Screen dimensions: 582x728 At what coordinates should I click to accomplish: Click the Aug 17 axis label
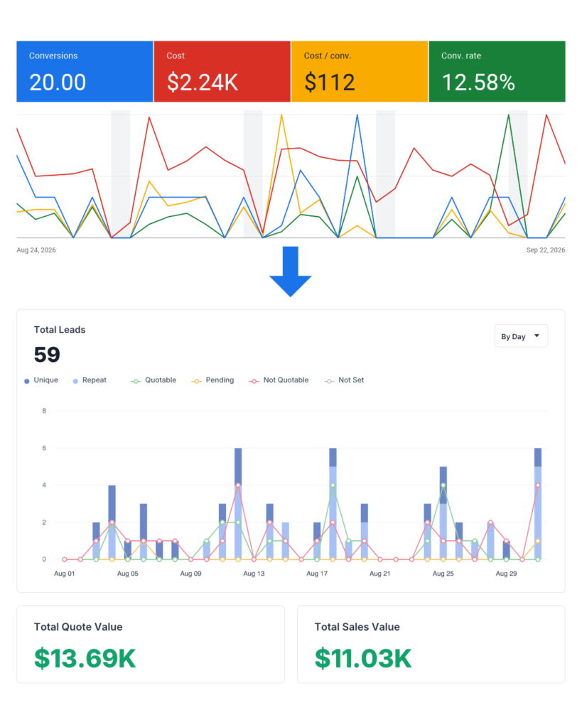tap(317, 574)
